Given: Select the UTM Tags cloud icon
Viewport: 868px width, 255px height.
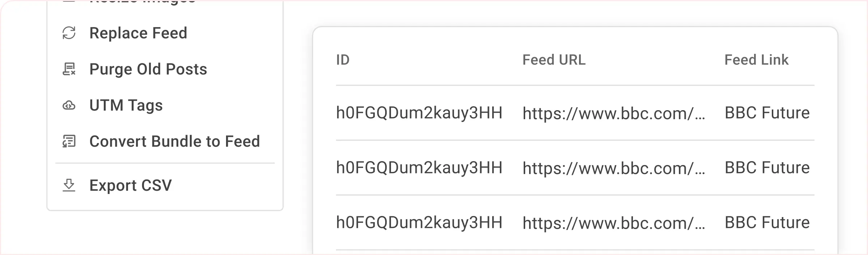Looking at the screenshot, I should 69,105.
